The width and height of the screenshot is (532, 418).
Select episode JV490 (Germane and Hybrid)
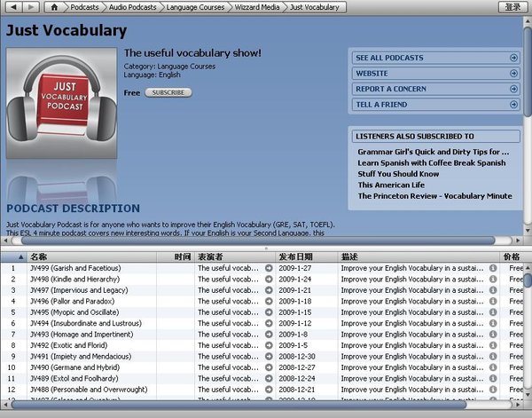click(x=74, y=367)
